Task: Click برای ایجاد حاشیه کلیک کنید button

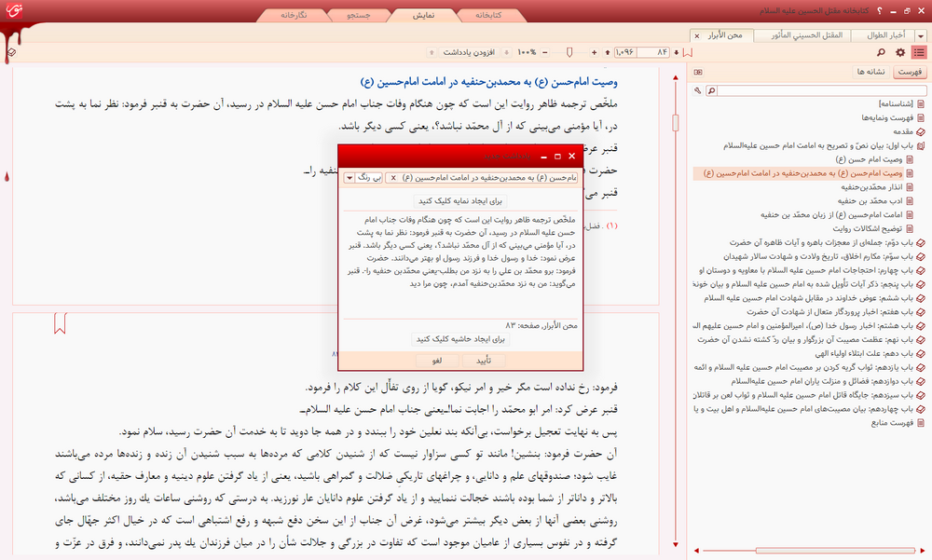Action: [x=460, y=339]
